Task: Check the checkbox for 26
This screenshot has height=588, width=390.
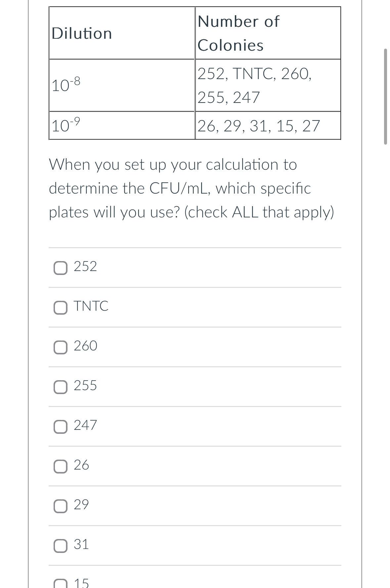Action: (60, 466)
